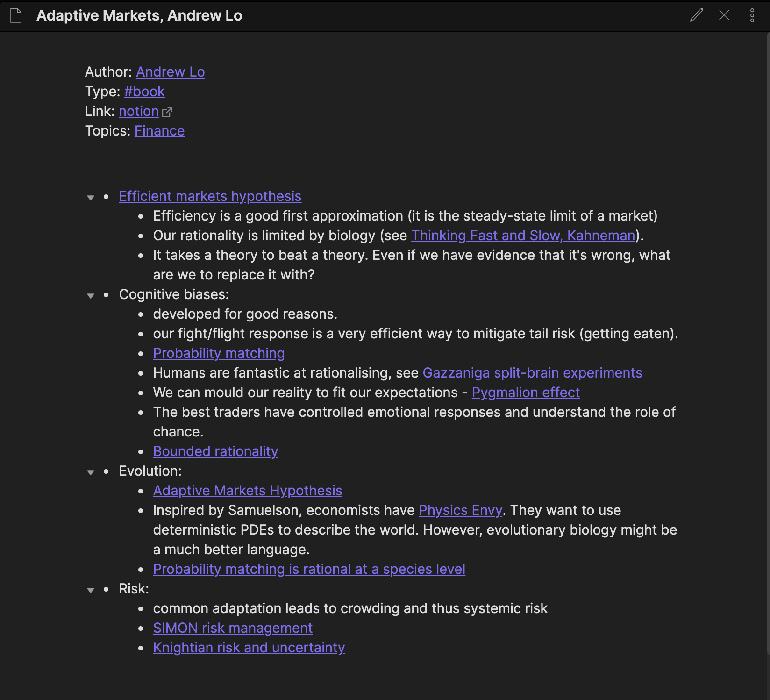Open the Adaptive Markets Hypothesis link
770x700 pixels.
coord(248,491)
